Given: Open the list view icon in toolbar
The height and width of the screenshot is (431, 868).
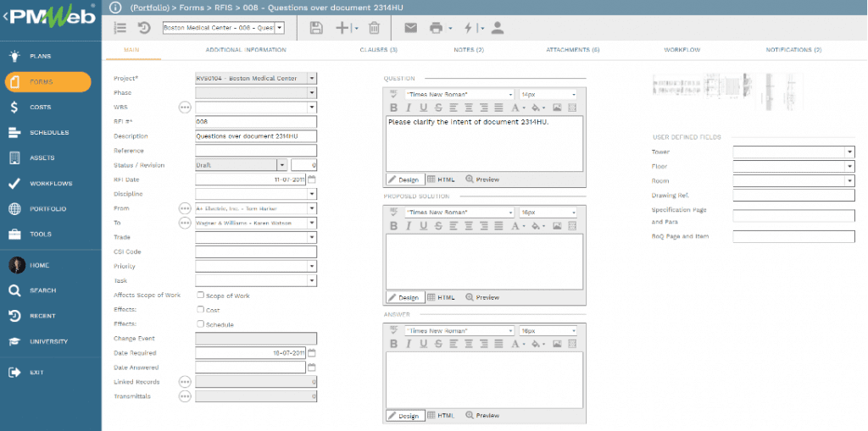Looking at the screenshot, I should point(120,28).
